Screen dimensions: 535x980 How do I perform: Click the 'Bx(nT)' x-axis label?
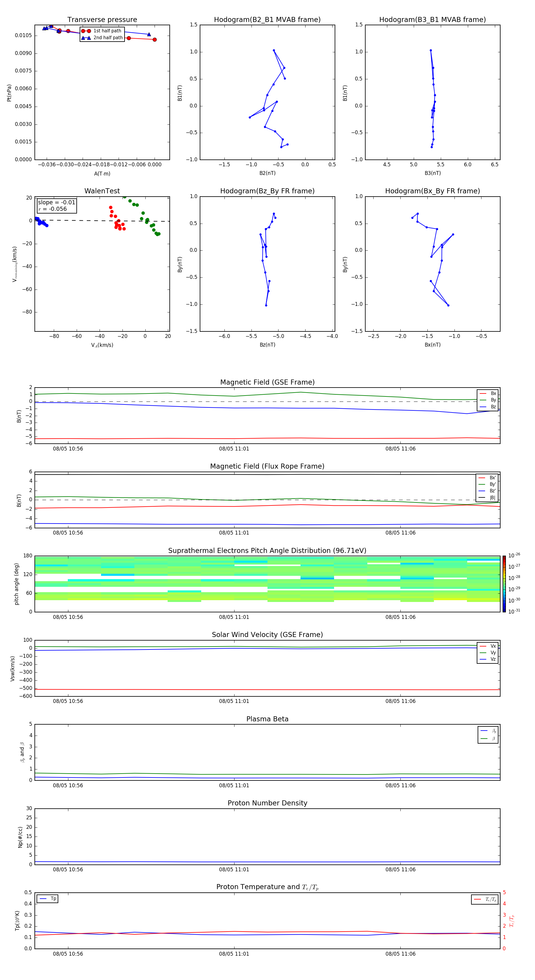(x=432, y=345)
